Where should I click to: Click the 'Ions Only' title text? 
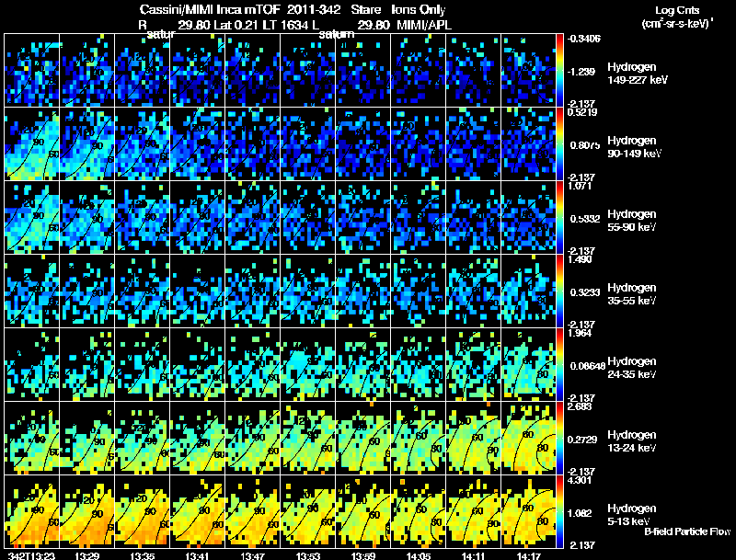click(419, 9)
